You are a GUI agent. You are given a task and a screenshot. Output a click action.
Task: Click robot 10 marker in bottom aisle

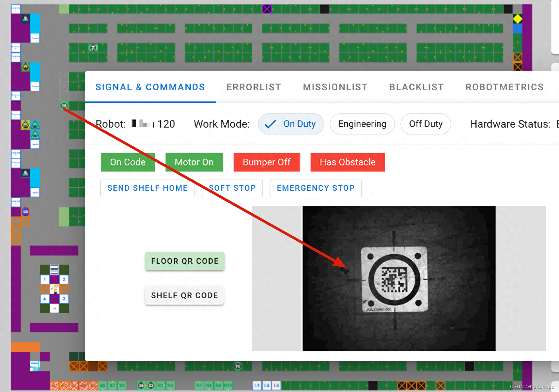coord(238,366)
